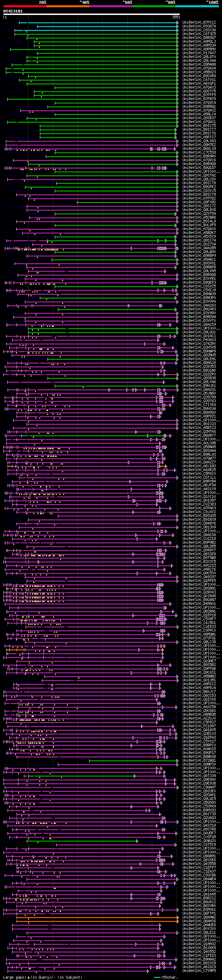Select label UniRef100_Q9STY5
This screenshot has height=980, width=222.
coord(199,91)
